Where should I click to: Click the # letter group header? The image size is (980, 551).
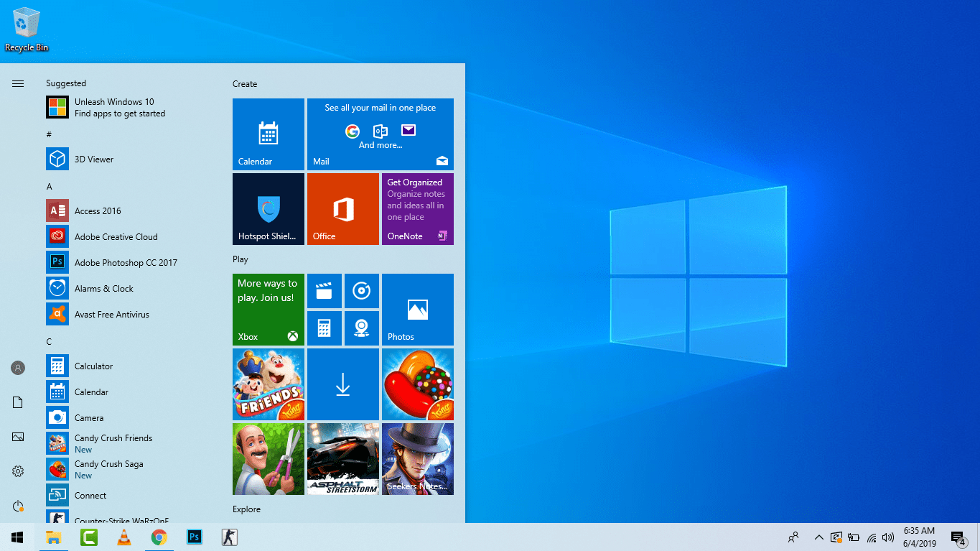(49, 134)
